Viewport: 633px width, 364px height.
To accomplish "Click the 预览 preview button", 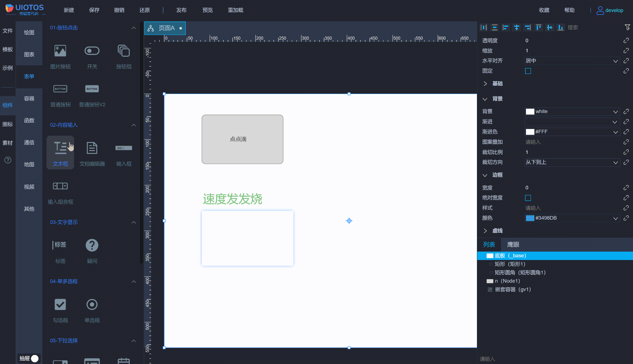I will tap(207, 10).
